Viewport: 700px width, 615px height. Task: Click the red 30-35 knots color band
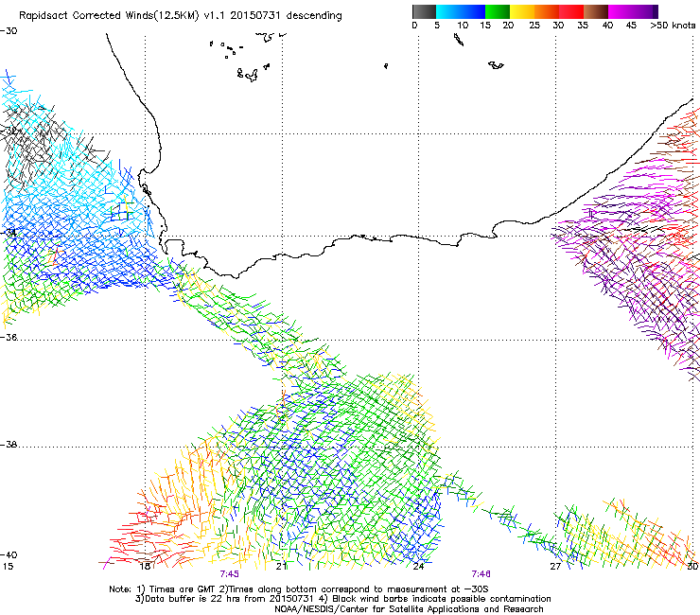click(571, 11)
